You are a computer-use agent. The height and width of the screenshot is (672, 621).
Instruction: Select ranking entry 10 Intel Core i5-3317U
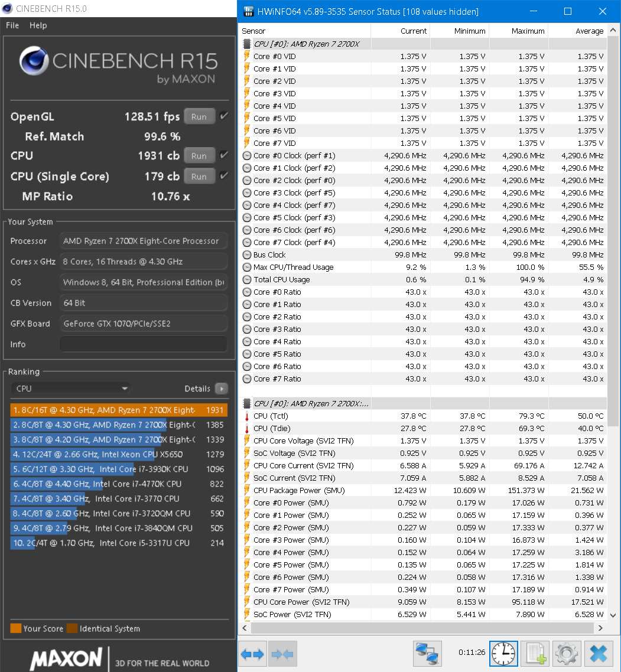tap(119, 543)
